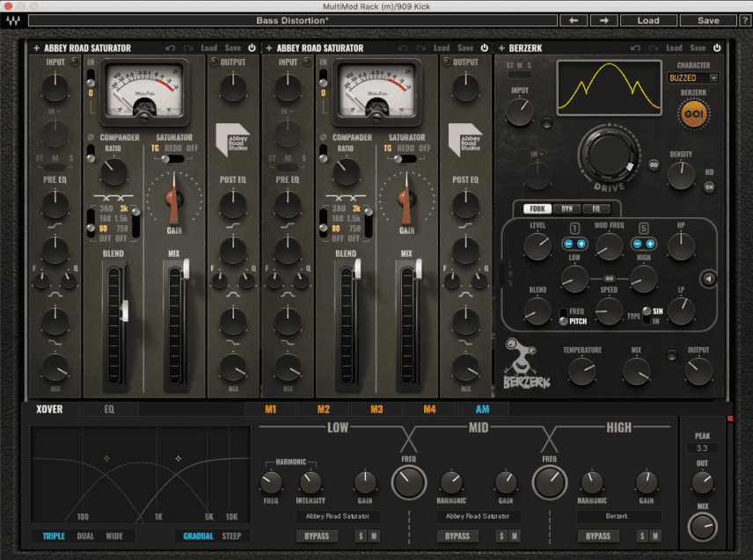Solo the MID band with S button
The image size is (753, 560).
tap(501, 536)
